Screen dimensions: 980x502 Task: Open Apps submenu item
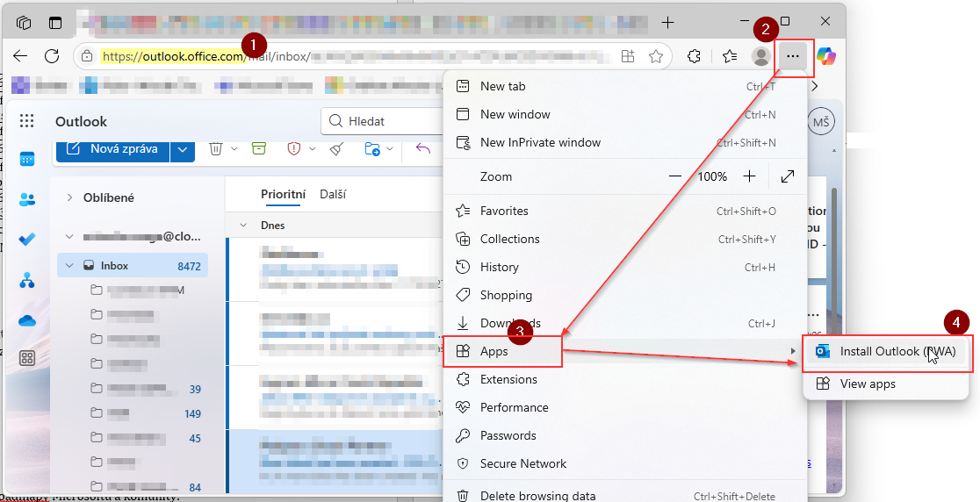coord(627,352)
